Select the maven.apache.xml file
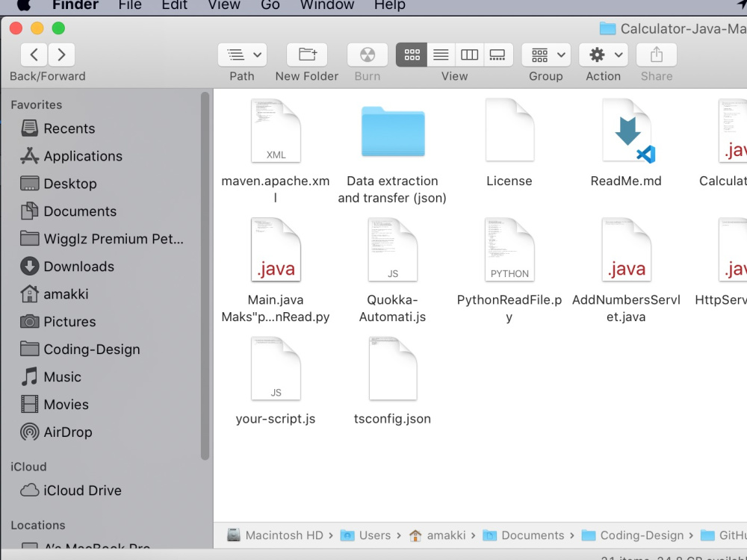This screenshot has height=560, width=747. pos(276,131)
